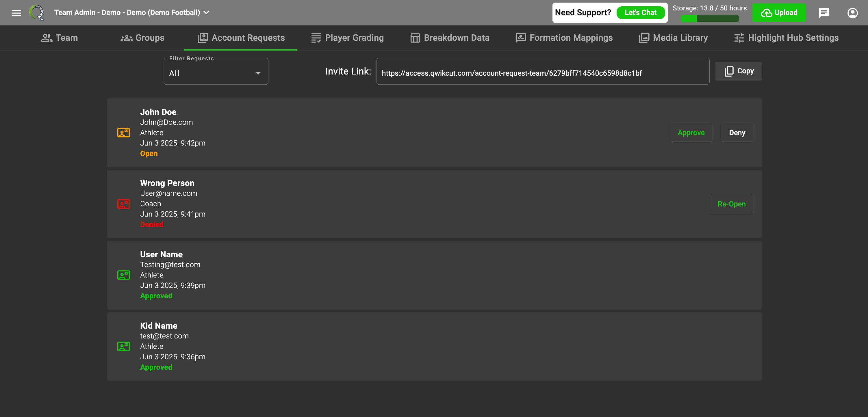The height and width of the screenshot is (417, 868).
Task: Click the Upload button
Action: click(779, 13)
